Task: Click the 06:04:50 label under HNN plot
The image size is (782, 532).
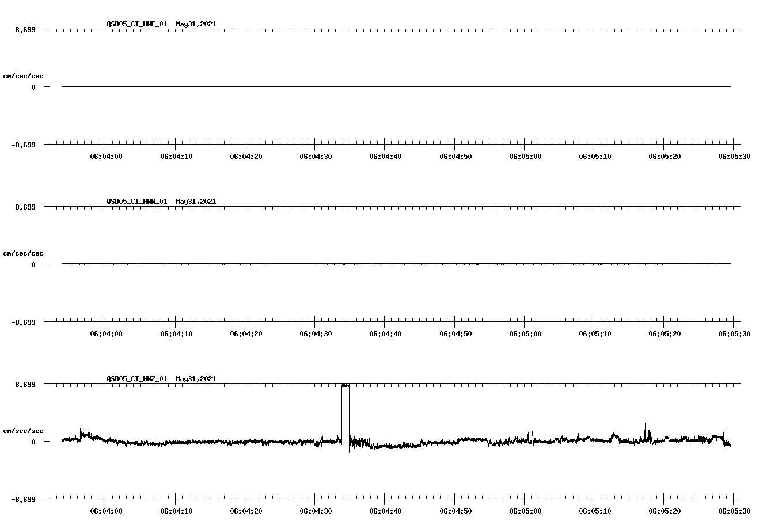Action: point(455,334)
